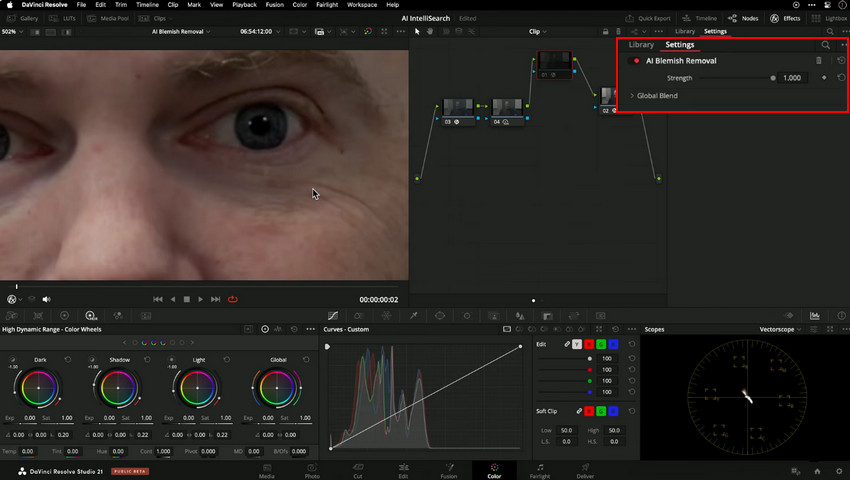Toggle the blue channel in Soft Clip
Screen dimensions: 850x480
[613, 411]
